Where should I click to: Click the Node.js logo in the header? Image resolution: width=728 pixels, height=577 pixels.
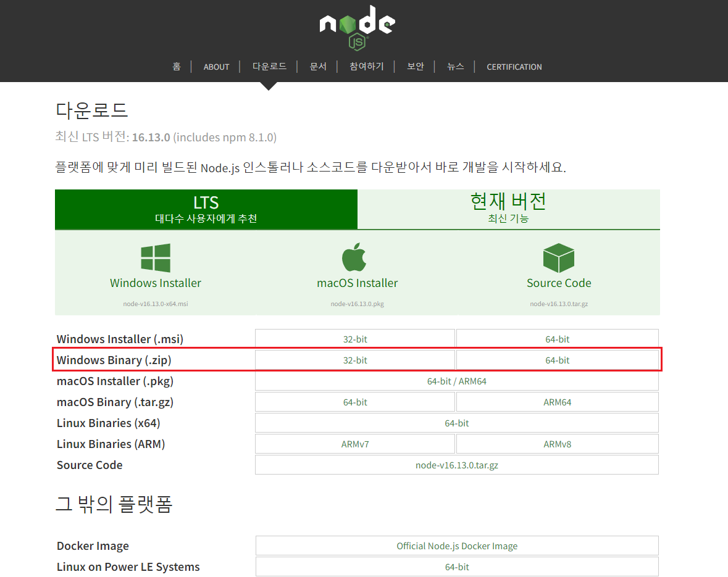point(357,27)
